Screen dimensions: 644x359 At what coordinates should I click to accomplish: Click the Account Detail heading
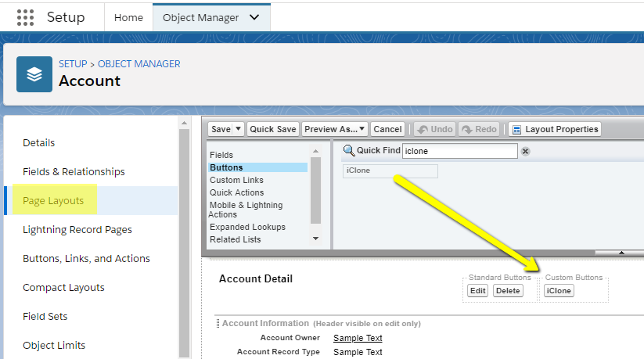tap(256, 279)
